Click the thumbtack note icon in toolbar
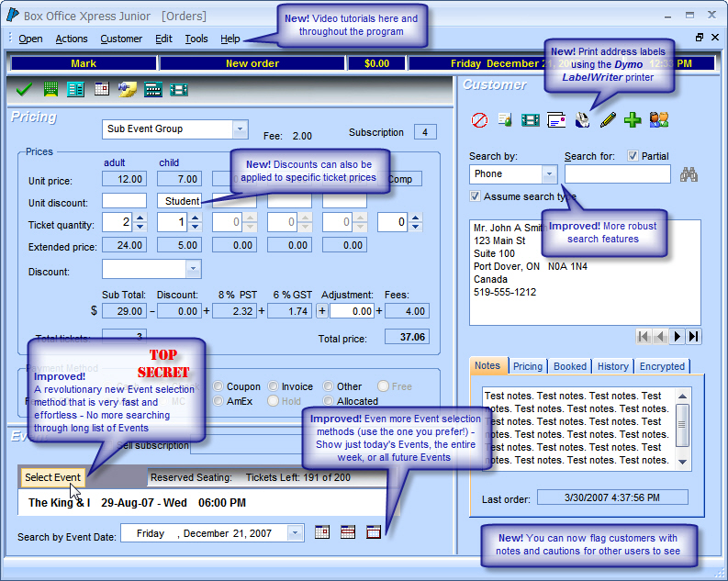The image size is (728, 581). point(128,89)
